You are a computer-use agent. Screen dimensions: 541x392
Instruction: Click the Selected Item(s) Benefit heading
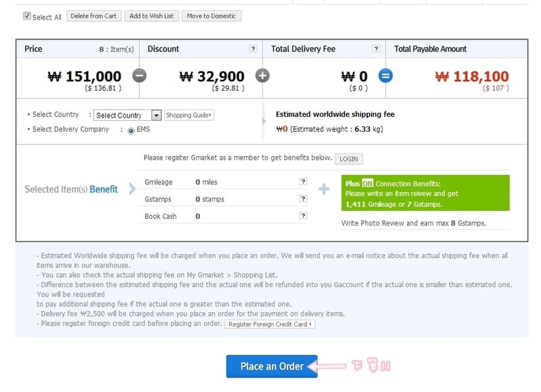tap(71, 189)
